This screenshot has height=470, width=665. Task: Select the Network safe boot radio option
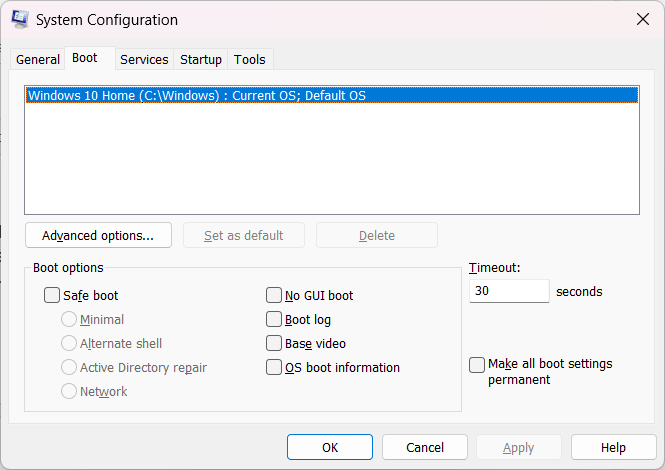pos(69,392)
